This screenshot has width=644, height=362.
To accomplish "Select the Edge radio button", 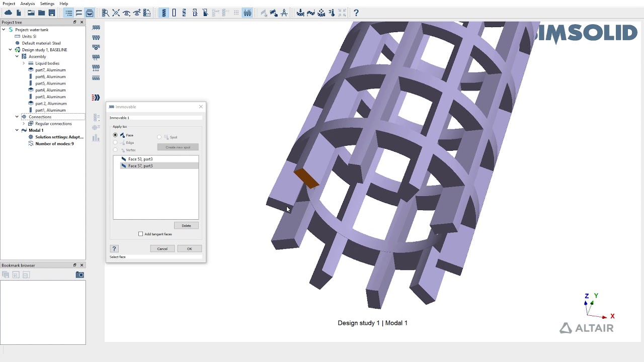I will point(115,143).
